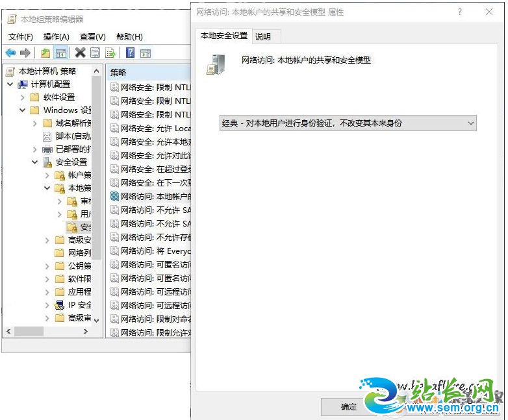508x420 pixels.
Task: Click tree horizontal scrollbar right arrow
Action: tap(86, 331)
